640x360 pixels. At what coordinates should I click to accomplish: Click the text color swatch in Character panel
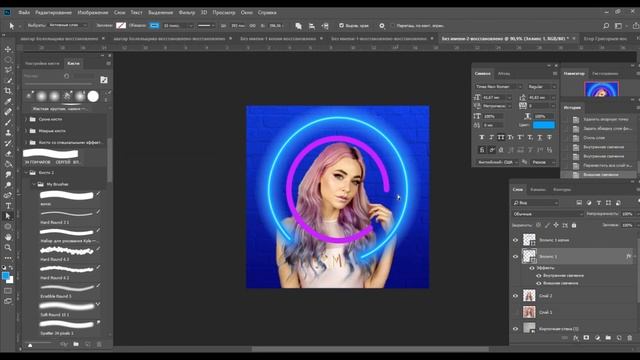544,125
